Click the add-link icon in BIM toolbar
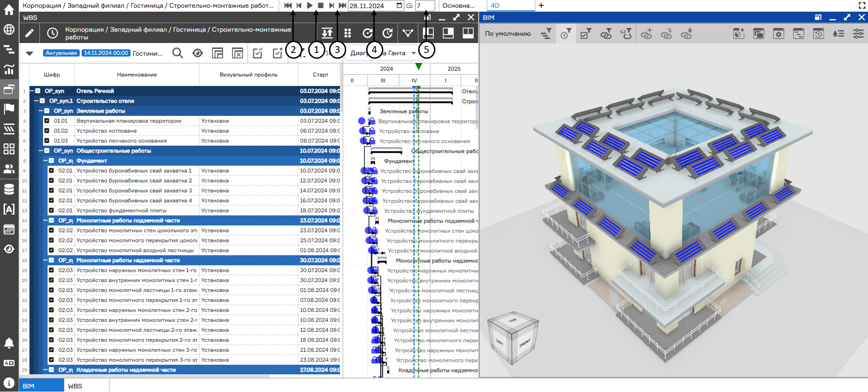The width and height of the screenshot is (868, 392). tap(646, 34)
